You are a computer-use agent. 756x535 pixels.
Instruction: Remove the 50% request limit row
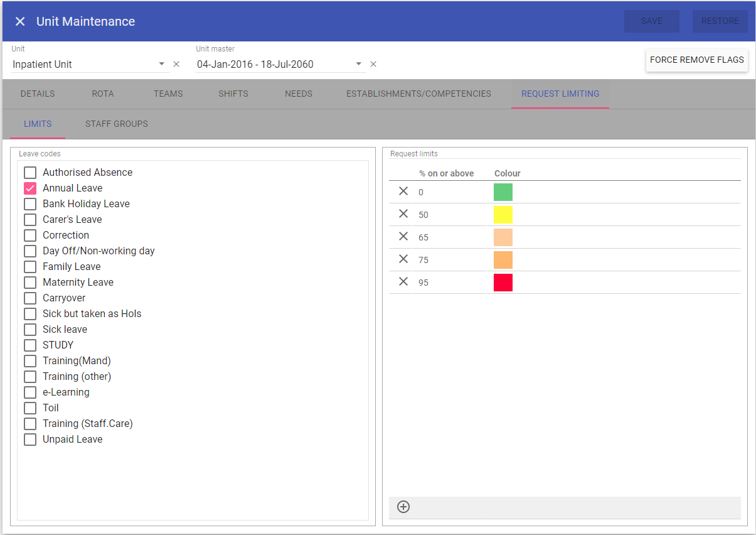click(403, 214)
